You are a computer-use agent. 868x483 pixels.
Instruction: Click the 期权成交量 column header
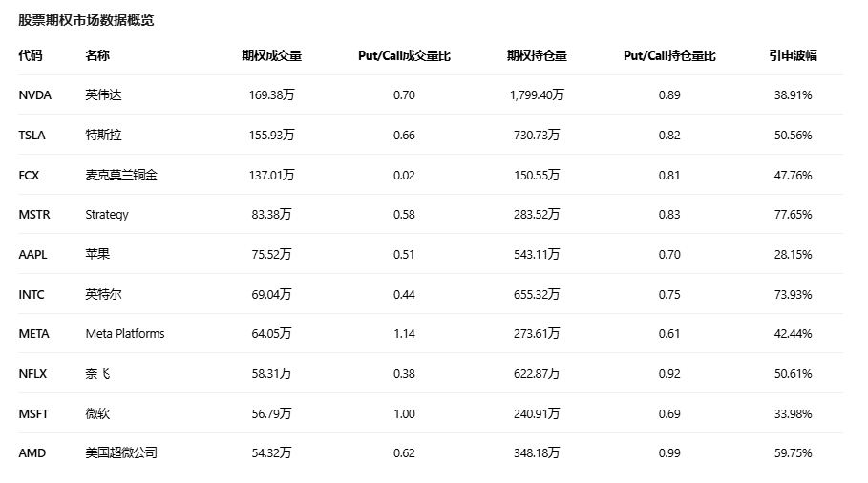(x=272, y=55)
